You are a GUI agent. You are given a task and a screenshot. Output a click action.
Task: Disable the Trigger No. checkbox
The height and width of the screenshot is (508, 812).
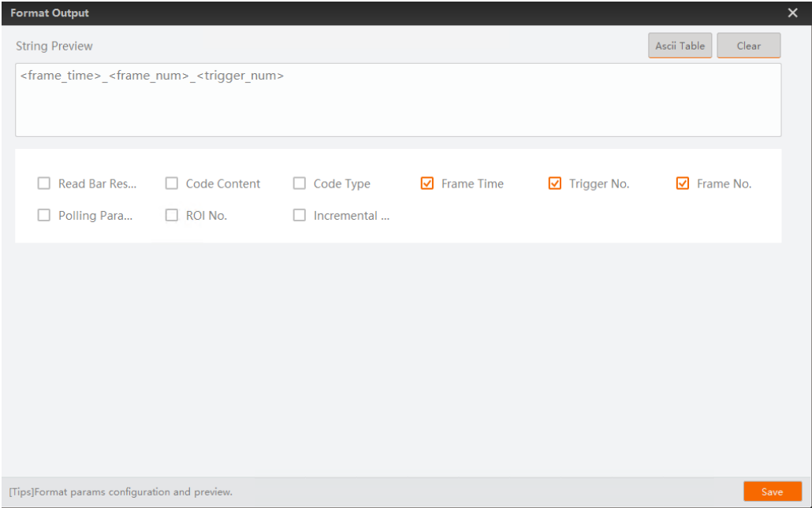point(555,184)
